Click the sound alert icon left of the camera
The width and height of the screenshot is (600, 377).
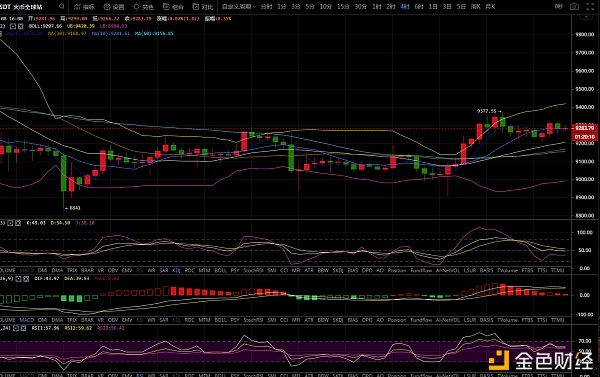559,7
